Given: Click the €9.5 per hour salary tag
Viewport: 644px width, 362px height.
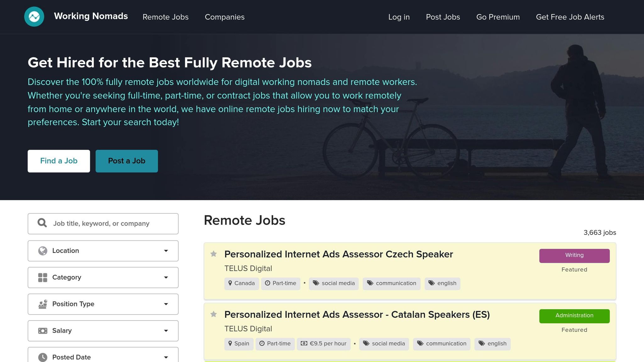Looking at the screenshot, I should click(324, 344).
